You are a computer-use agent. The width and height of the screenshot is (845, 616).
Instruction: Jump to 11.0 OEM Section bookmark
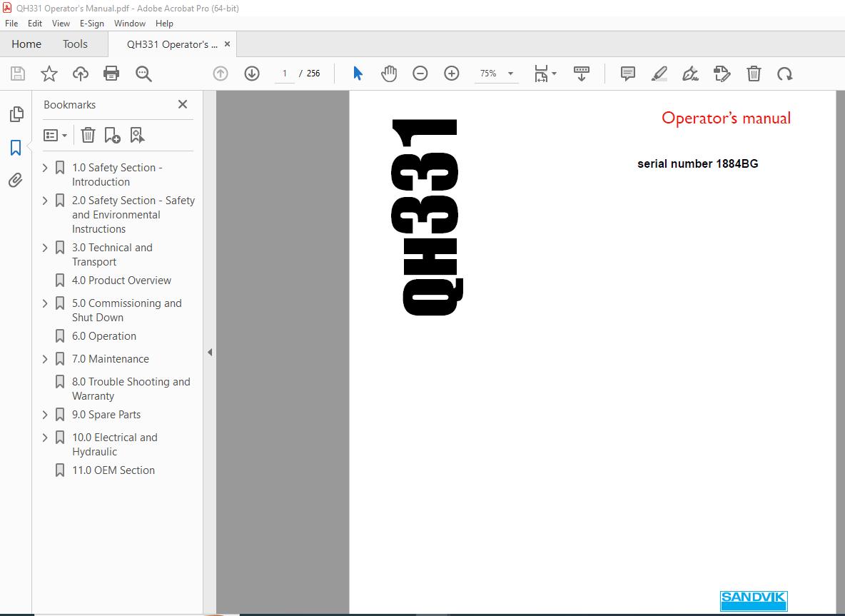(113, 470)
